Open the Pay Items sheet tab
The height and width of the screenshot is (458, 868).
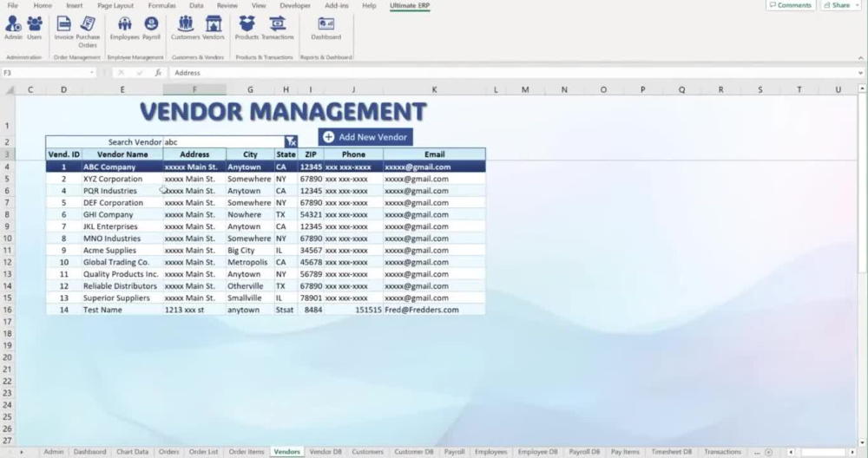(x=625, y=452)
